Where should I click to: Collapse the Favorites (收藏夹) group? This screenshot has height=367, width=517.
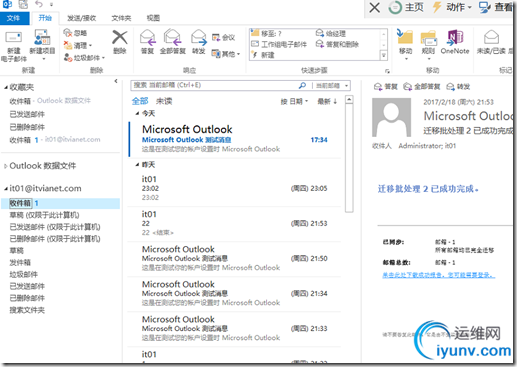6,87
